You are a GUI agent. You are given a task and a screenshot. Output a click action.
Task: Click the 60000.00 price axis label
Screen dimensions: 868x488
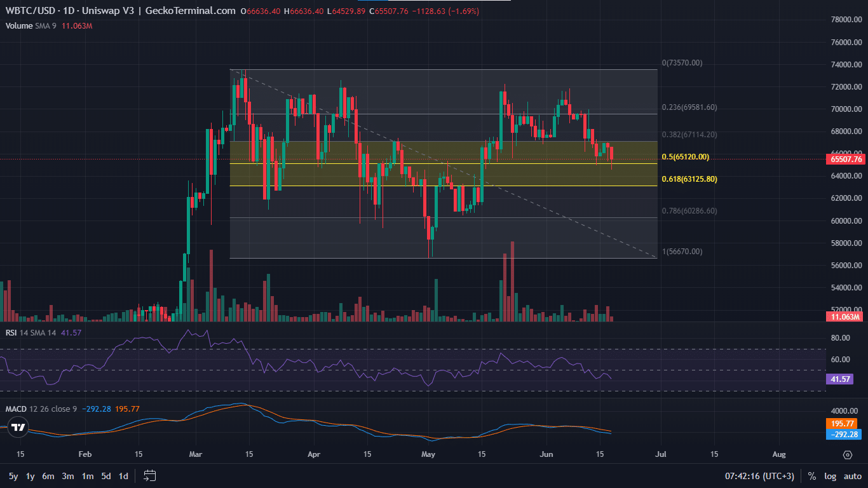click(x=846, y=221)
